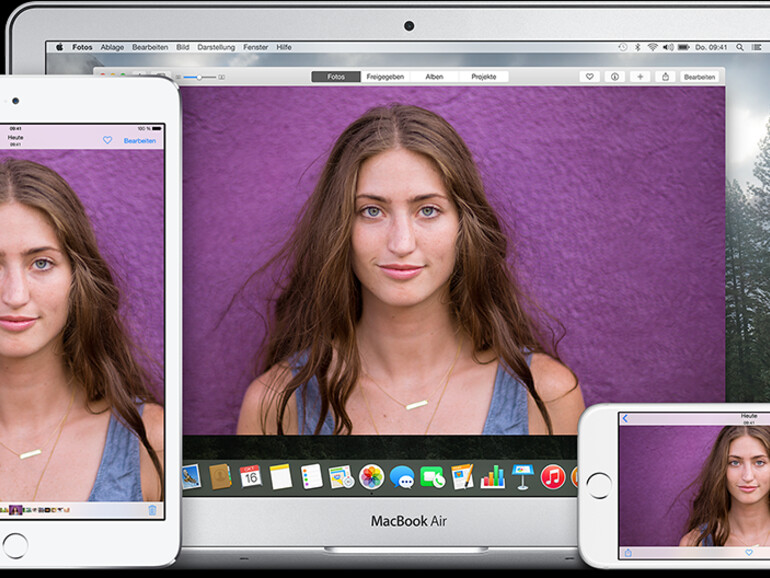Open the Darstellung menu

tap(216, 47)
